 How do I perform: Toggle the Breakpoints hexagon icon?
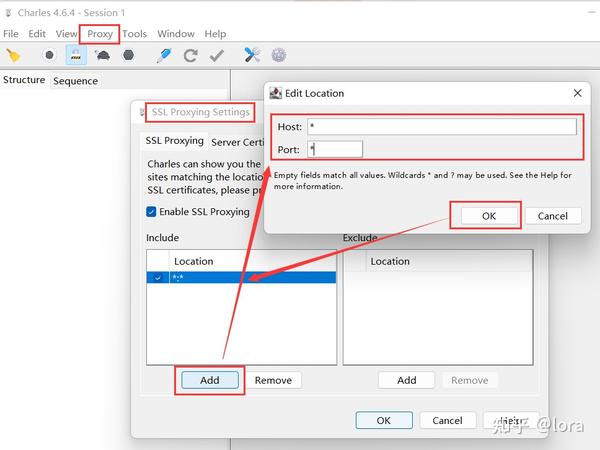tap(129, 55)
